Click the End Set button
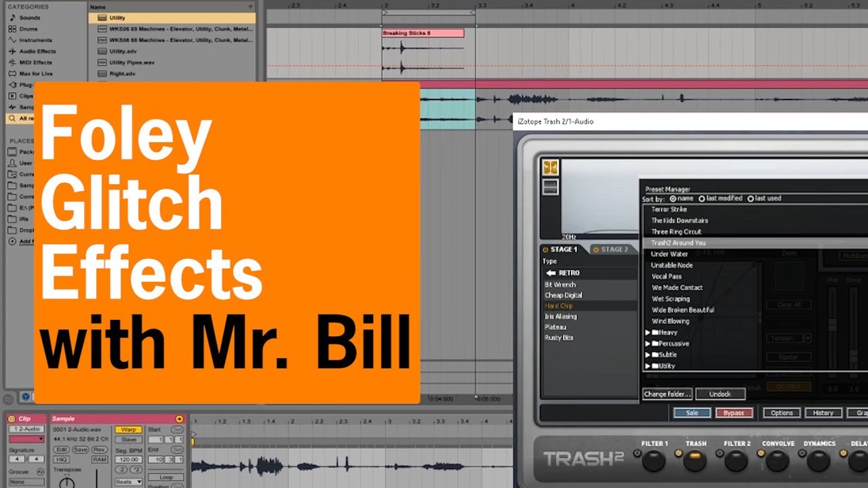Image resolution: width=868 pixels, height=488 pixels. [x=177, y=450]
